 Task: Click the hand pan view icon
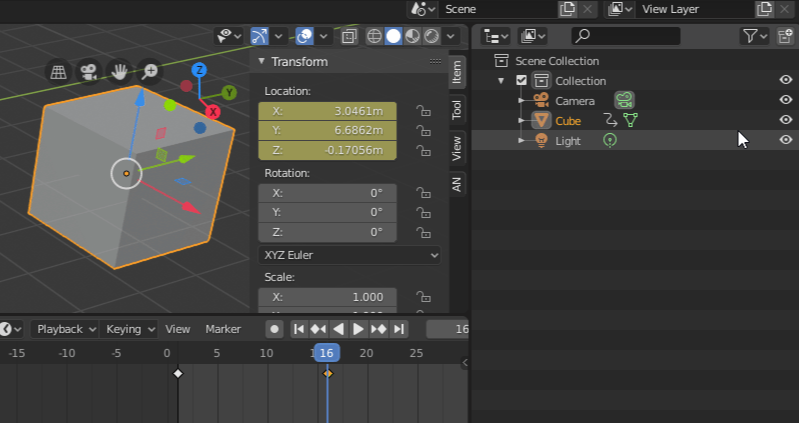tap(119, 72)
